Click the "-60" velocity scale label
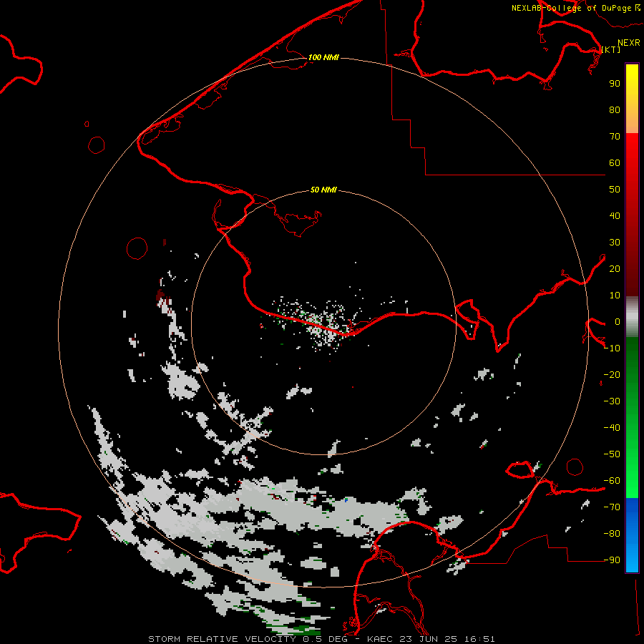This screenshot has width=644, height=644. (x=612, y=481)
